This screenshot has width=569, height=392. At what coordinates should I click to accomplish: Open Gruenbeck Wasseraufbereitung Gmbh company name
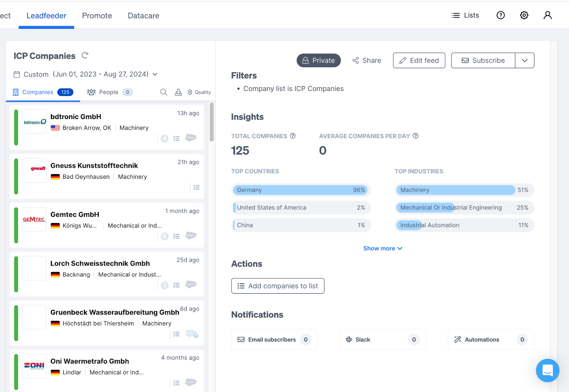115,312
